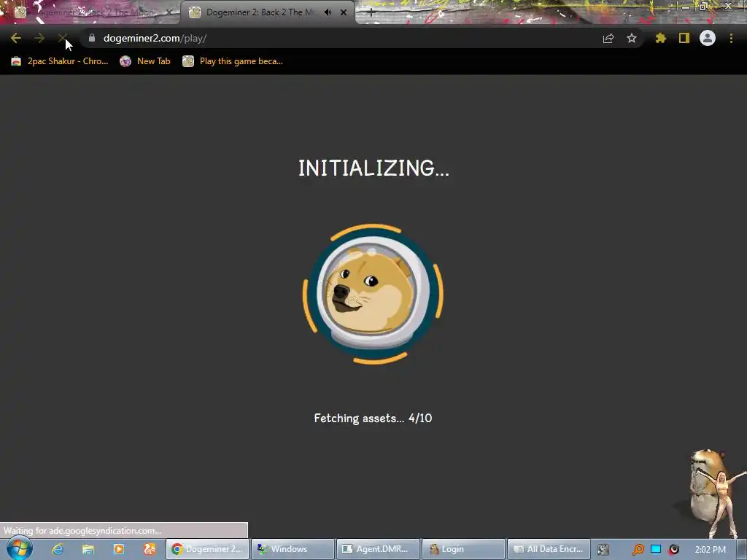747x560 pixels.
Task: Switch to the Windows taskbar window
Action: click(x=293, y=549)
